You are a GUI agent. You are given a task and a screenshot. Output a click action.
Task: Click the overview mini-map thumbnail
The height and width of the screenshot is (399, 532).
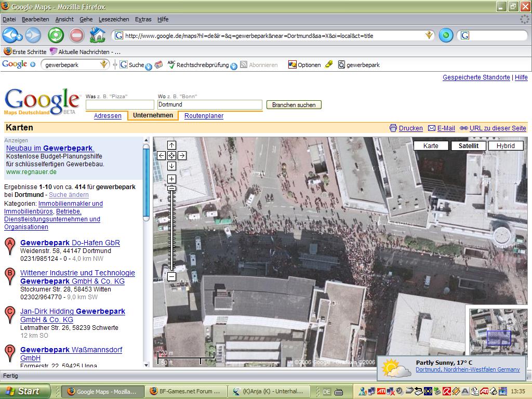499,331
